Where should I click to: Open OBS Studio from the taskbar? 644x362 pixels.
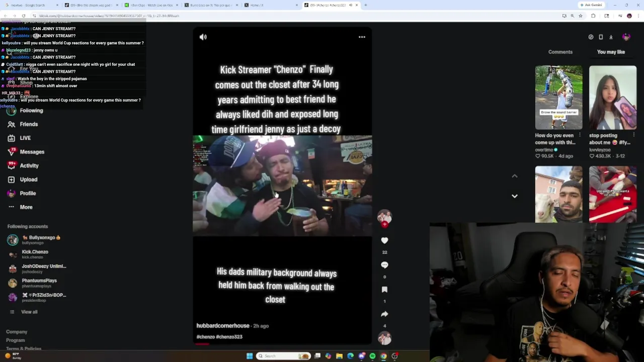[395, 356]
